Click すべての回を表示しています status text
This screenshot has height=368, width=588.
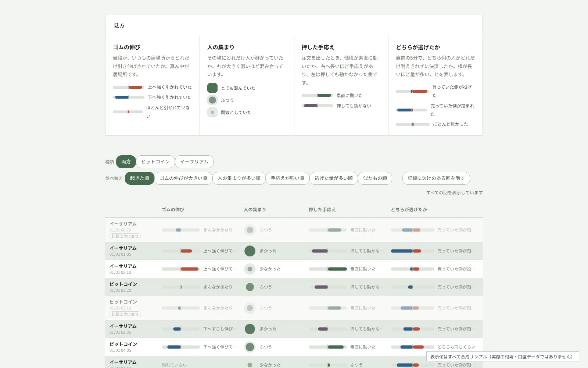(x=455, y=192)
